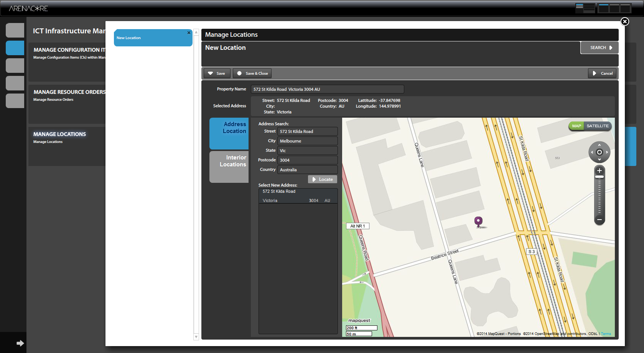
Task: Click the purple location pin on the map
Action: click(x=478, y=221)
